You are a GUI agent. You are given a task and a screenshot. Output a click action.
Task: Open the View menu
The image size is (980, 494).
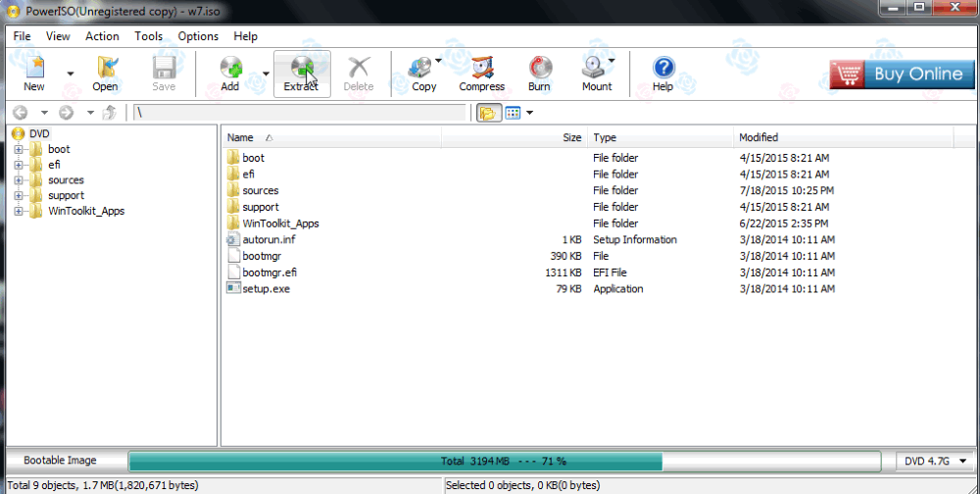pos(58,36)
